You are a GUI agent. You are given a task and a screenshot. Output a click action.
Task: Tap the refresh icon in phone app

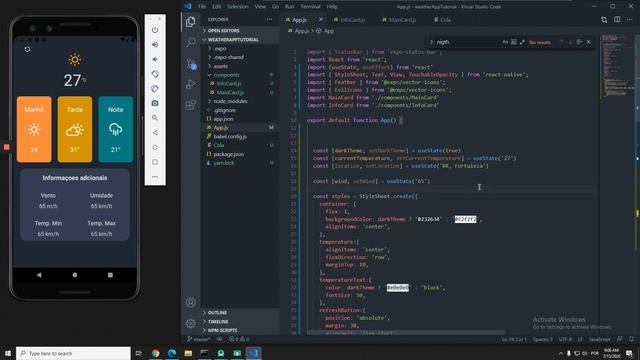[27, 49]
